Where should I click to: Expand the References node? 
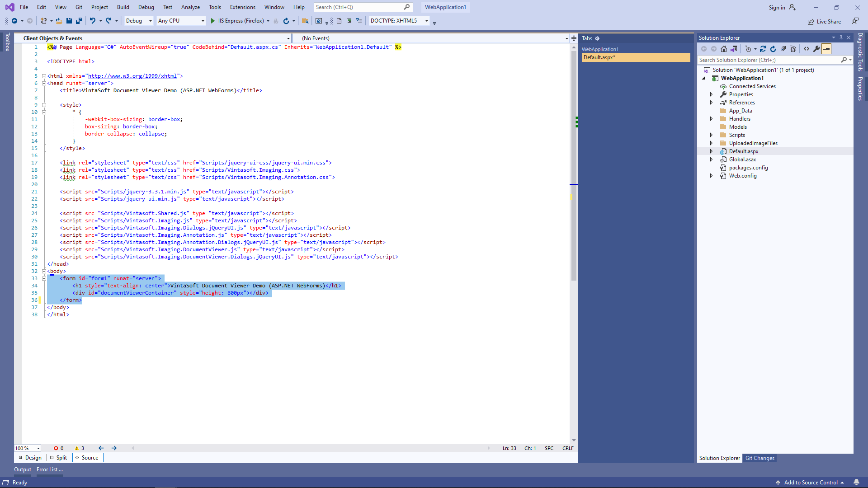pos(712,102)
